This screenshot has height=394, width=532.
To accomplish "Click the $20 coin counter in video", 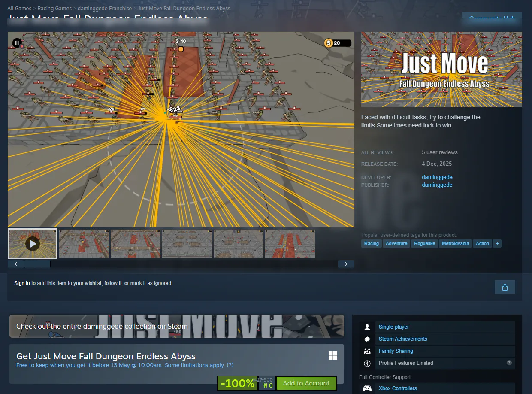I will click(x=338, y=43).
